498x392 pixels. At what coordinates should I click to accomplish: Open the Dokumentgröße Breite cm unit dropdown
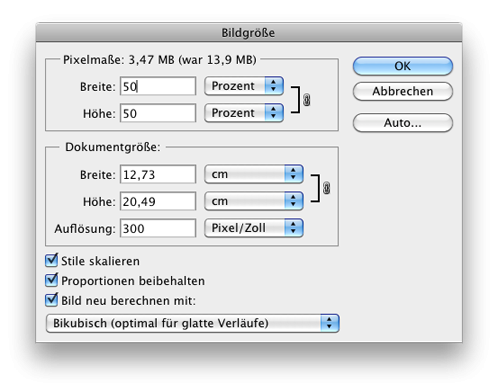point(254,174)
